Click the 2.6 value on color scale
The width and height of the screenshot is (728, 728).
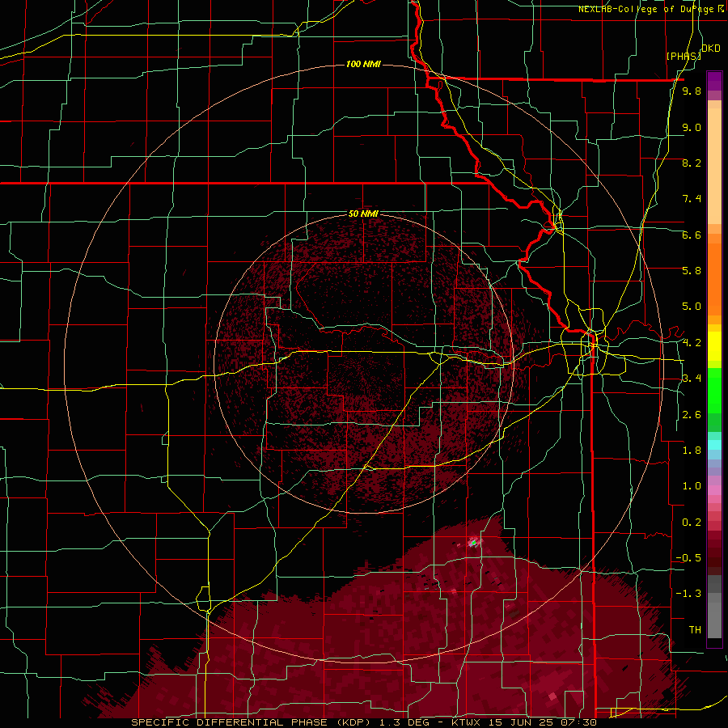pyautogui.click(x=692, y=415)
